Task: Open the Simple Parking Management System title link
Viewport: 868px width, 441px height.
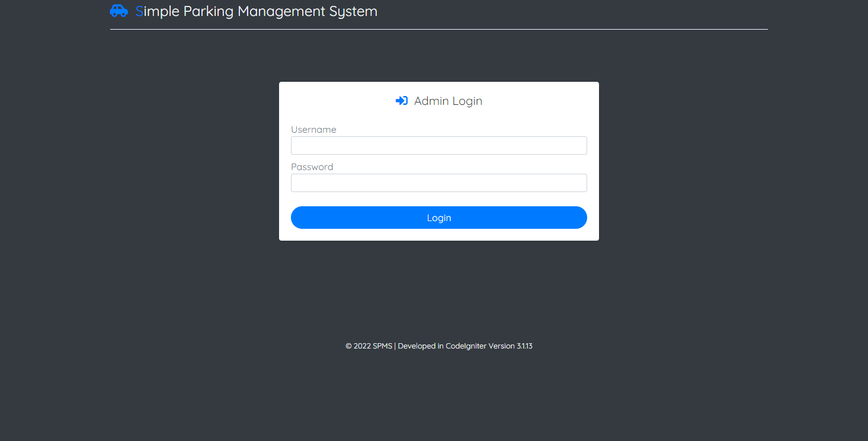Action: click(257, 11)
